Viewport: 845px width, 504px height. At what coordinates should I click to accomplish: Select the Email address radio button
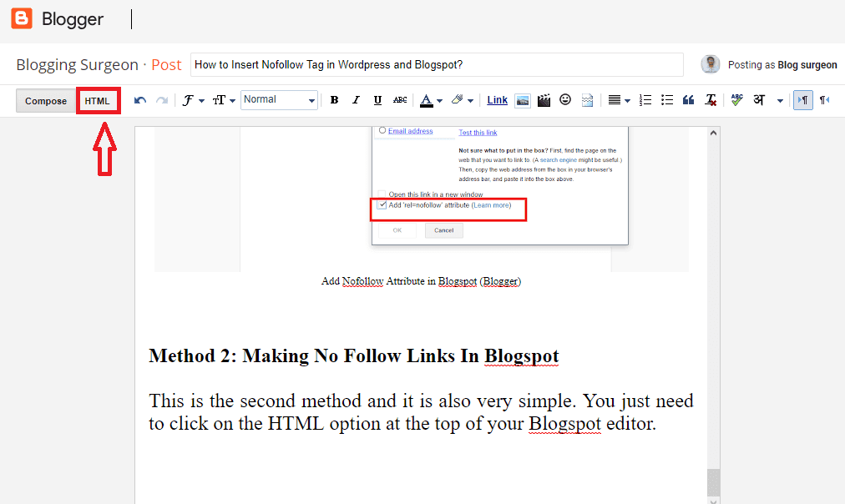click(382, 130)
